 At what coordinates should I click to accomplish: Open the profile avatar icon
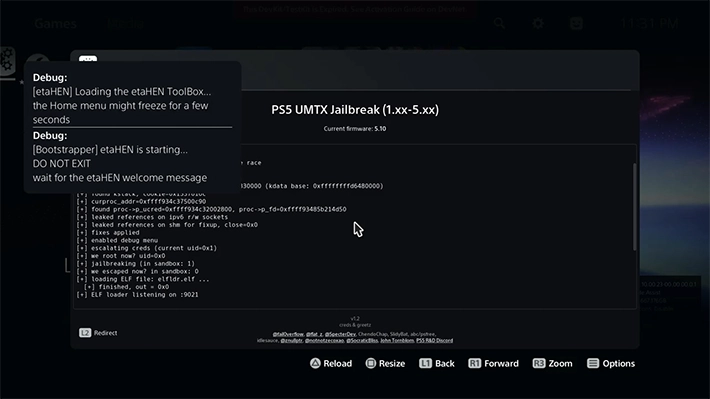tap(576, 23)
